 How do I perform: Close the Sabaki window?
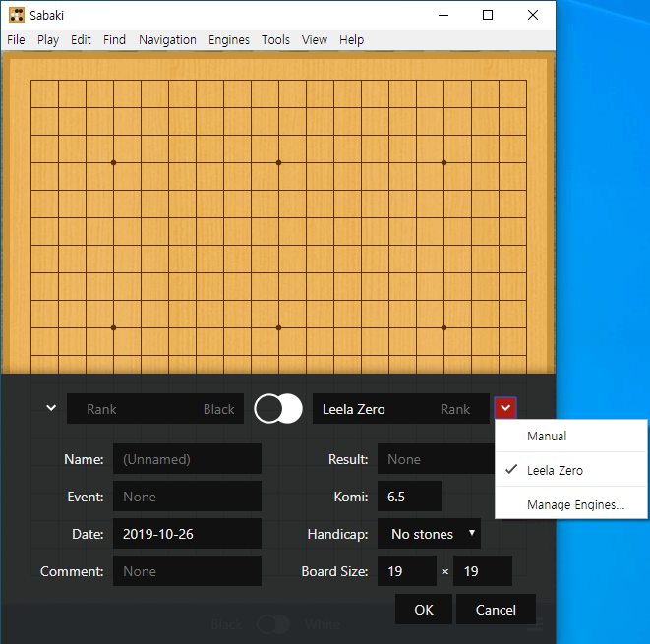pyautogui.click(x=533, y=16)
